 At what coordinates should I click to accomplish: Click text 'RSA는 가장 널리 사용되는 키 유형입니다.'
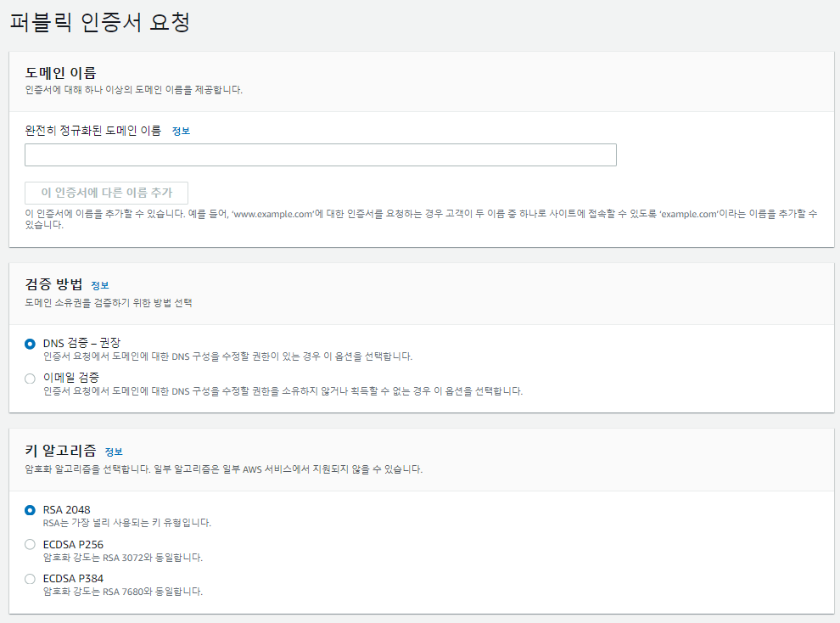pos(127,523)
